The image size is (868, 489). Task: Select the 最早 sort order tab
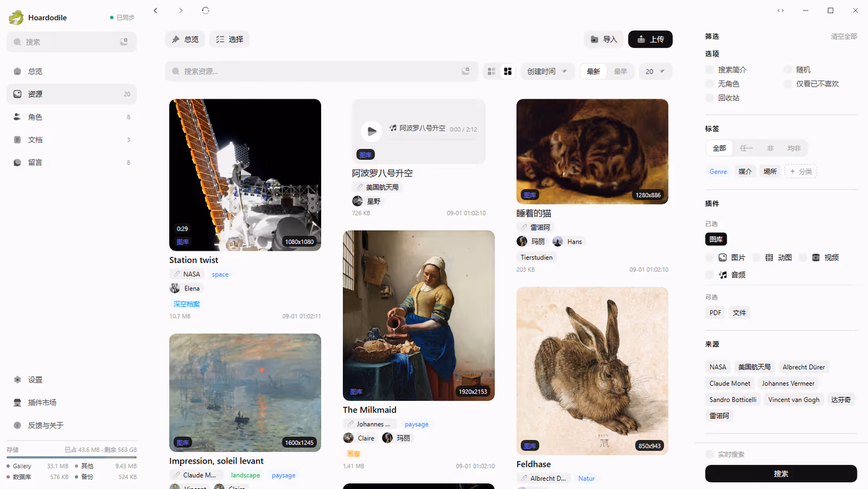point(621,71)
